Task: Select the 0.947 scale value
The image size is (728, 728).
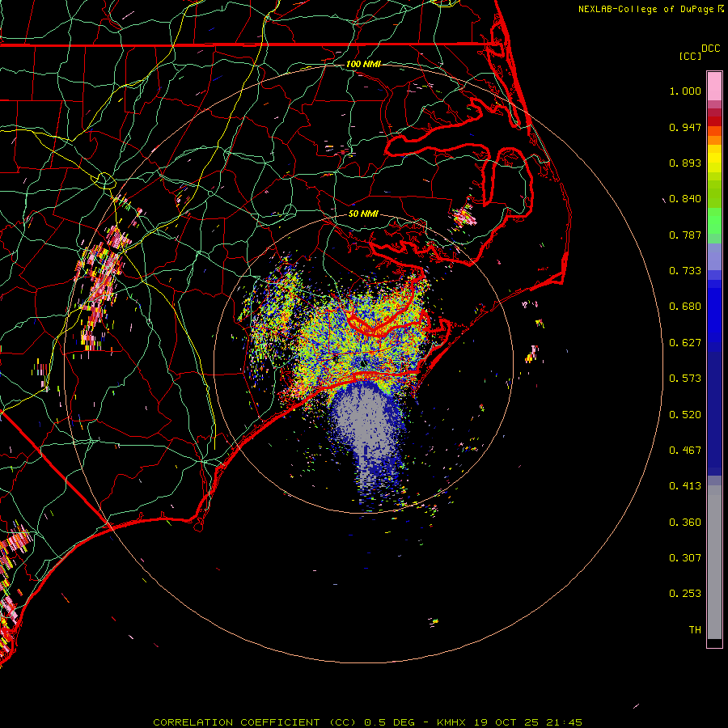Action: pos(685,127)
